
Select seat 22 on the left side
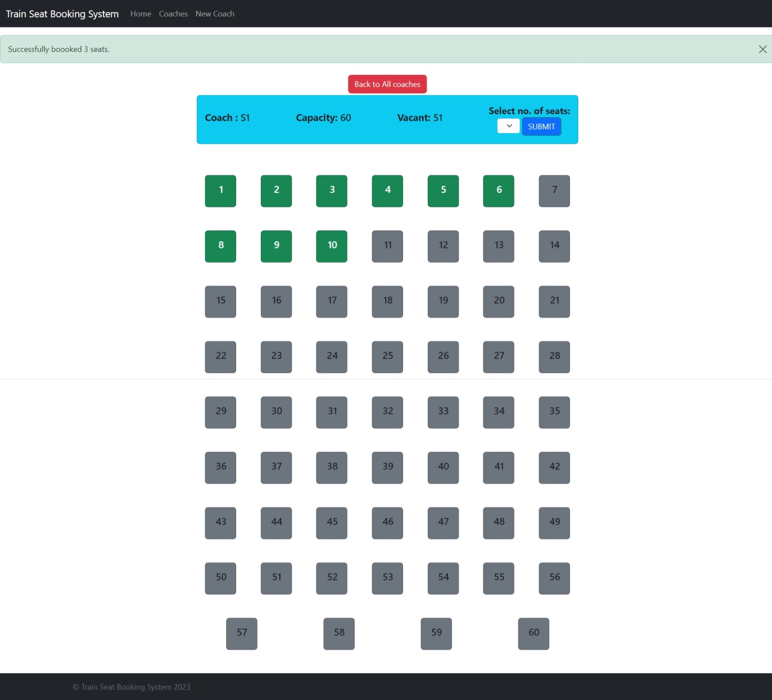click(220, 356)
